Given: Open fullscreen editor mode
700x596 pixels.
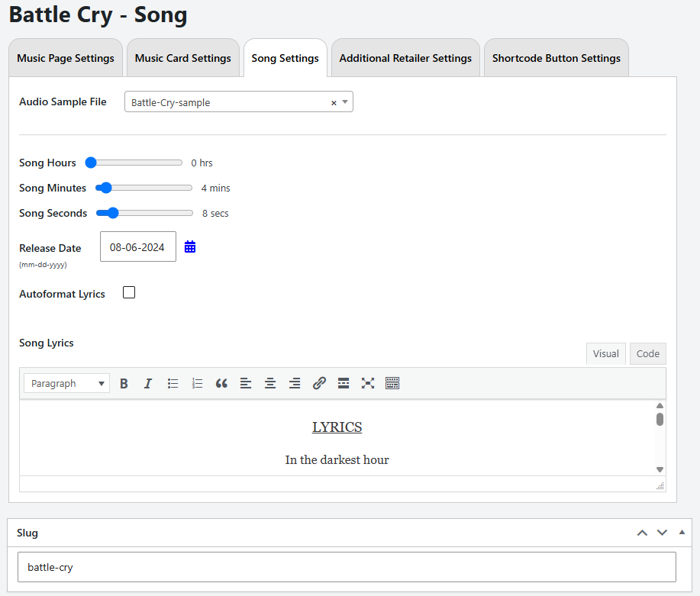Looking at the screenshot, I should pos(368,384).
